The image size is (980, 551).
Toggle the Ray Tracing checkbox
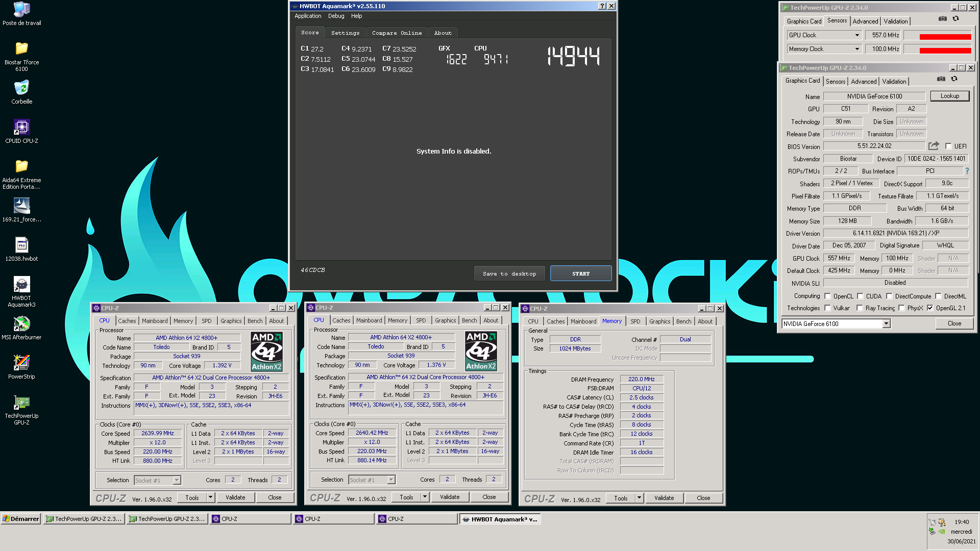click(860, 308)
